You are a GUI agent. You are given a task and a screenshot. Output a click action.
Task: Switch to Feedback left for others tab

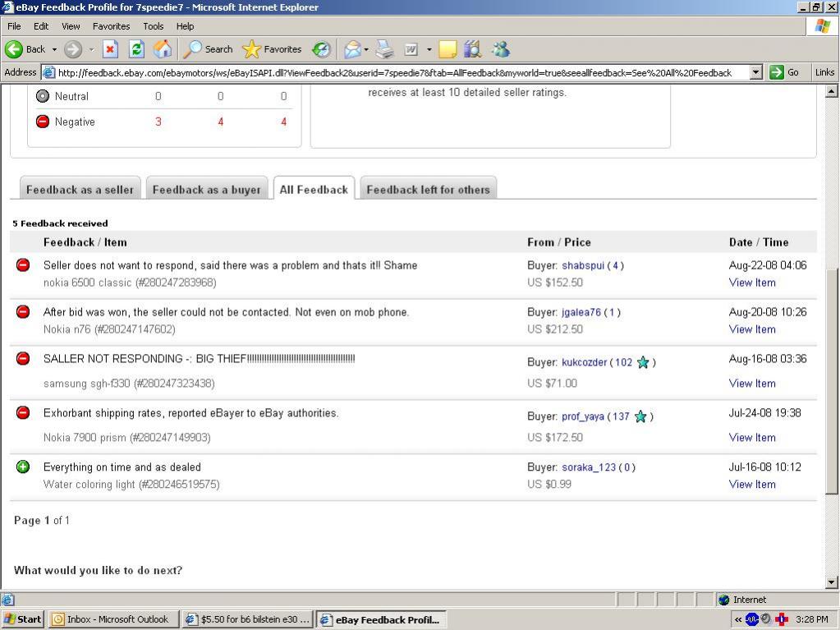tap(428, 190)
